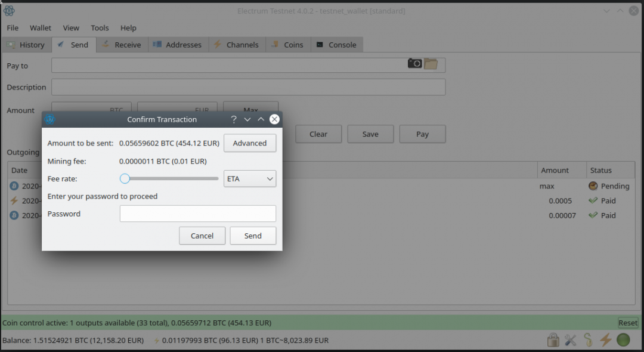Open the QR code scanner icon
This screenshot has height=352, width=644.
tap(414, 64)
